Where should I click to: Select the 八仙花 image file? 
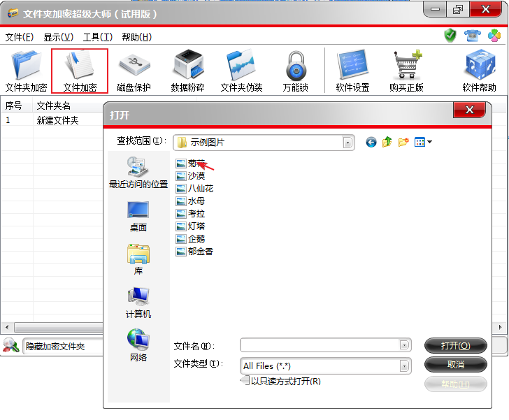pyautogui.click(x=194, y=189)
